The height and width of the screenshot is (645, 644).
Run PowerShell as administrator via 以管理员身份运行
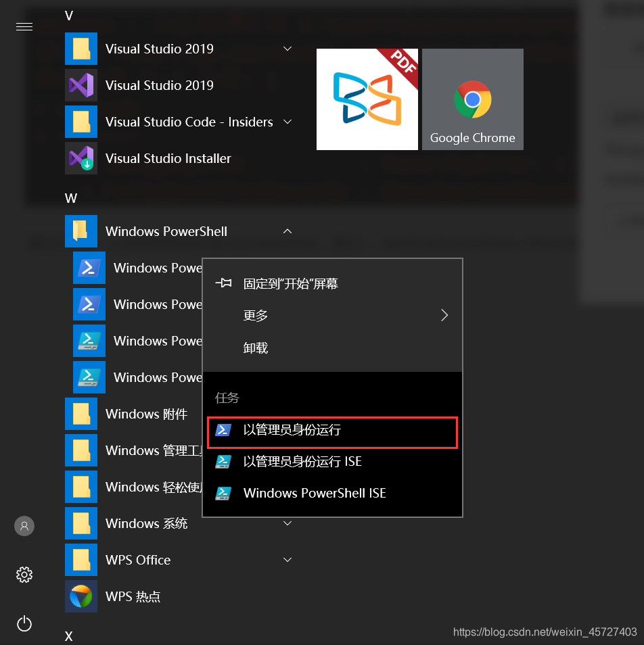(291, 430)
